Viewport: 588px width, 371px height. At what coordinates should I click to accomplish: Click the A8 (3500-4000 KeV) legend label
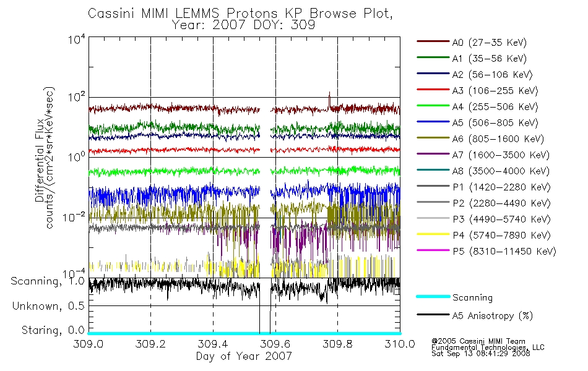501,171
